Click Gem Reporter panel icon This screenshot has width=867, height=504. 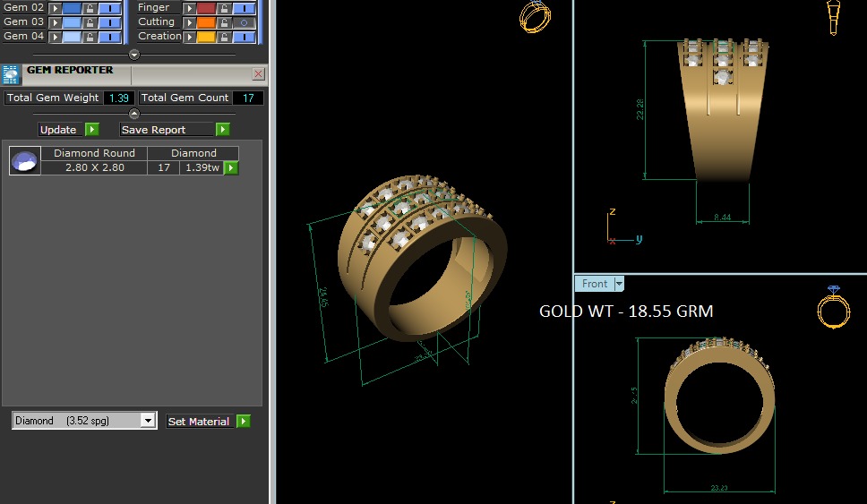pos(11,74)
